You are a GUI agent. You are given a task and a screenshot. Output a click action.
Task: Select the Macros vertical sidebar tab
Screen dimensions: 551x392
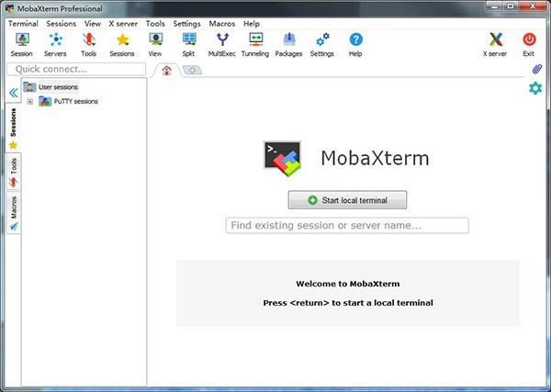pos(14,212)
